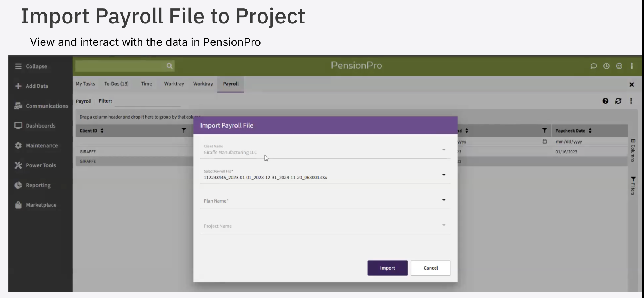The width and height of the screenshot is (644, 298).
Task: Click the 01/16/2023 paycheck date cell
Action: click(x=566, y=152)
